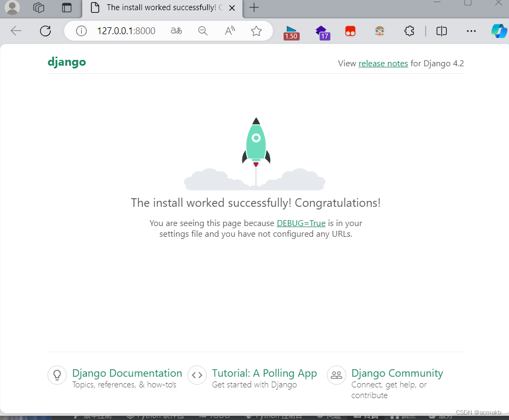Refresh the current page
Viewport: 509px width, 420px height.
45,31
